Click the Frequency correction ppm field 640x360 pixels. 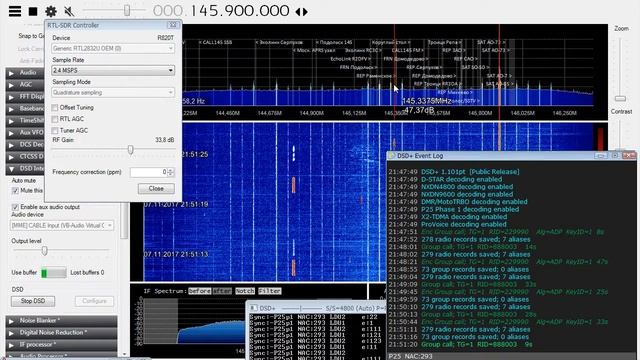[149, 172]
